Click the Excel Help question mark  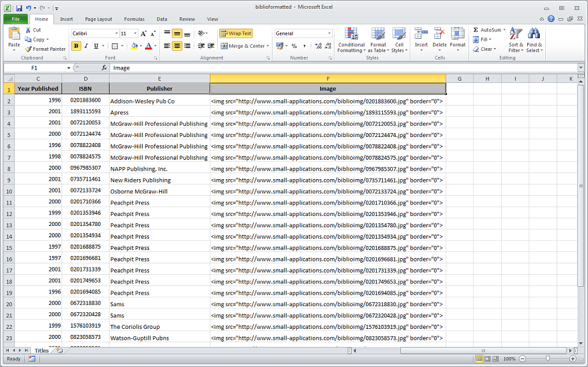point(551,19)
